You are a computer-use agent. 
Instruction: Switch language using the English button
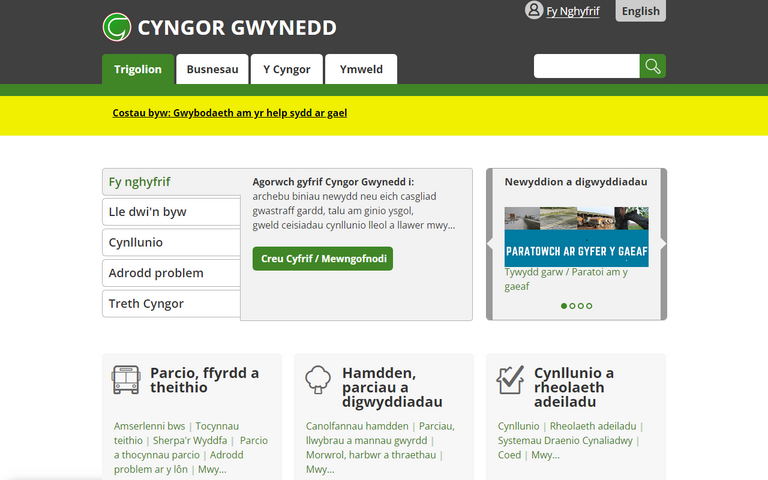click(x=640, y=12)
